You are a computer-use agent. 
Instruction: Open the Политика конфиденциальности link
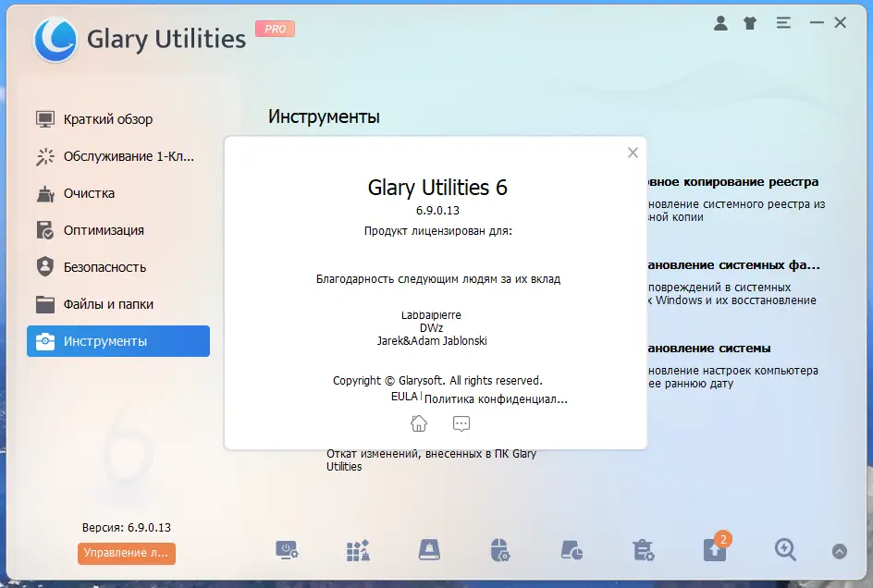(493, 398)
